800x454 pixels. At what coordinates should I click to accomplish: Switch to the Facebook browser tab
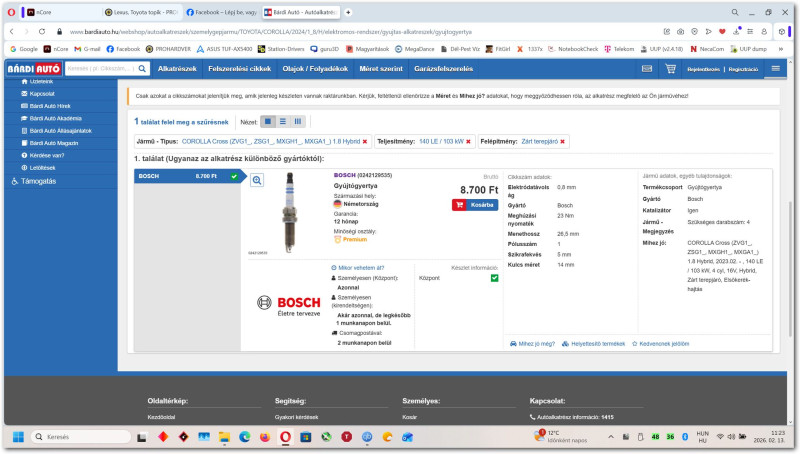221,12
